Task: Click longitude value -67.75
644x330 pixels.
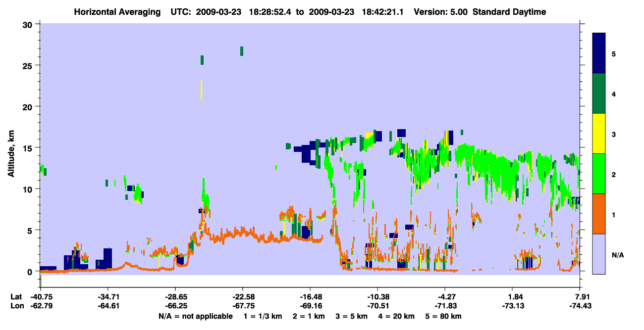Action: (x=243, y=306)
